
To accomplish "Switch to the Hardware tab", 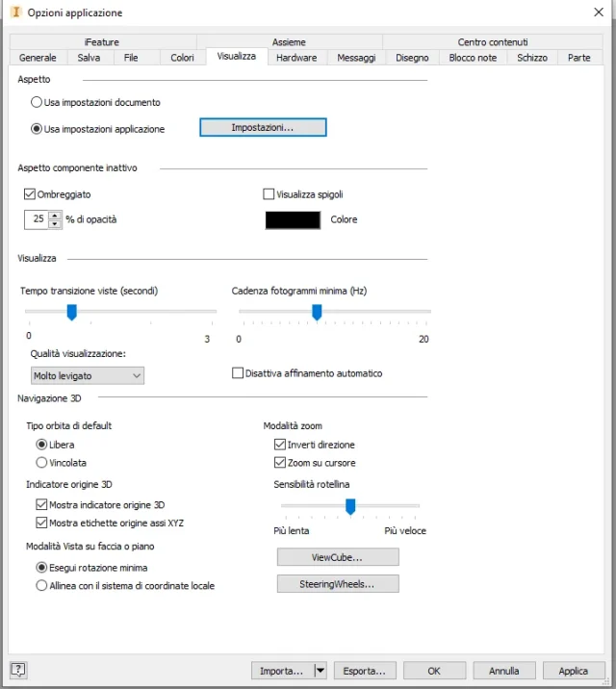I will 296,58.
